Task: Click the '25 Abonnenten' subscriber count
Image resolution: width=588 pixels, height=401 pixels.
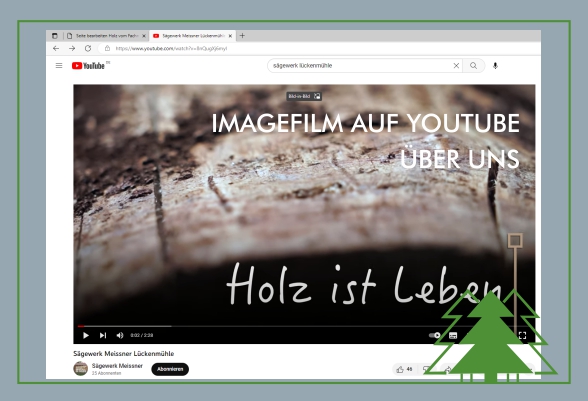Action: tap(106, 373)
